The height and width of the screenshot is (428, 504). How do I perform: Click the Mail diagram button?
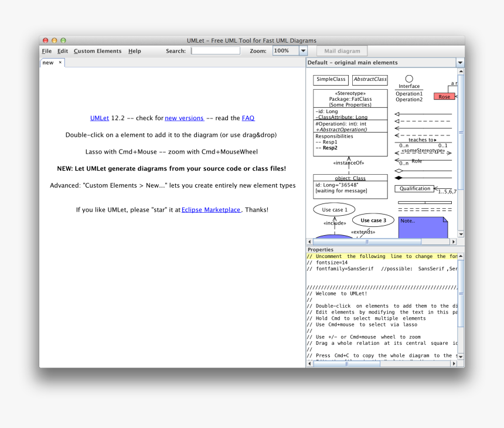tap(342, 50)
